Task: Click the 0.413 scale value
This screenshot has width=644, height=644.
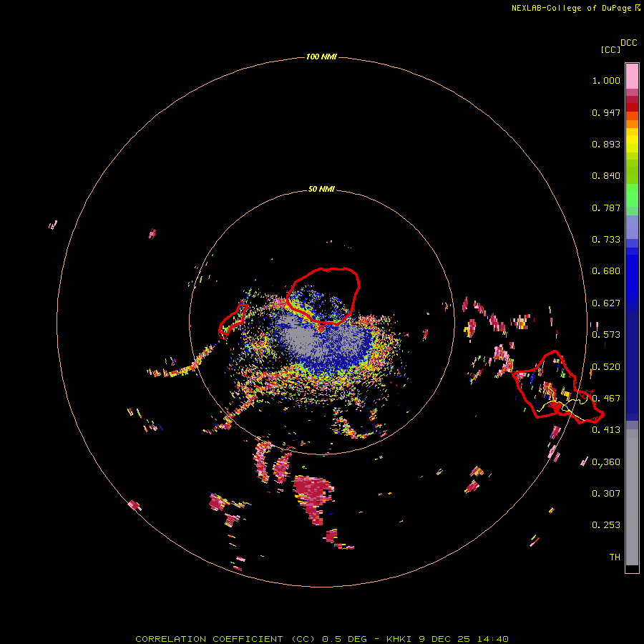Action: click(606, 430)
